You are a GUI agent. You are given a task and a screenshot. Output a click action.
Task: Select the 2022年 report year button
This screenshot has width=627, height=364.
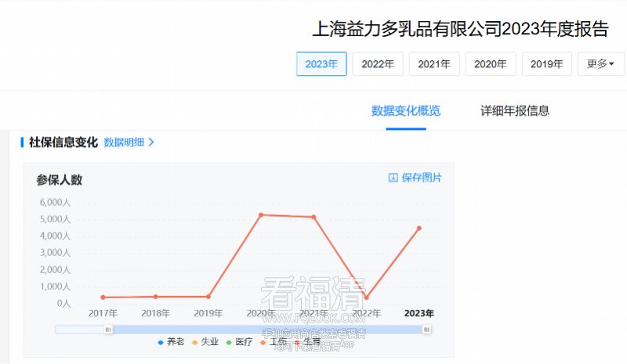[378, 64]
